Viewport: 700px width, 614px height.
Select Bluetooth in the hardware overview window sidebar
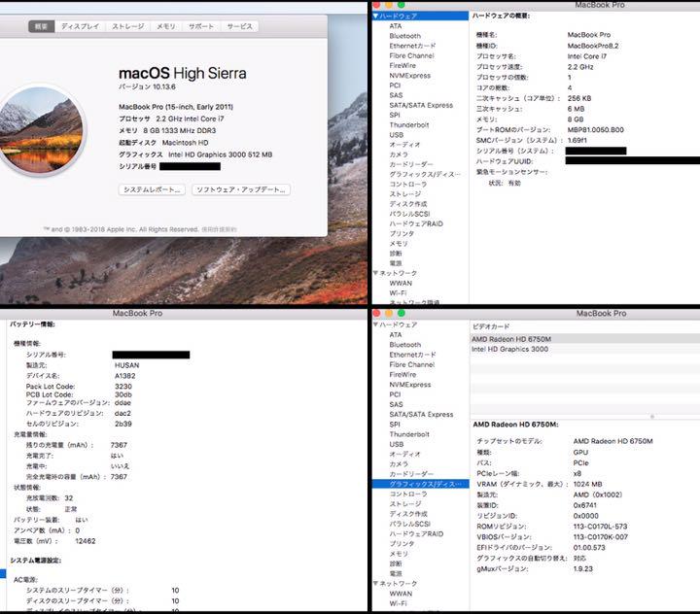pos(404,36)
